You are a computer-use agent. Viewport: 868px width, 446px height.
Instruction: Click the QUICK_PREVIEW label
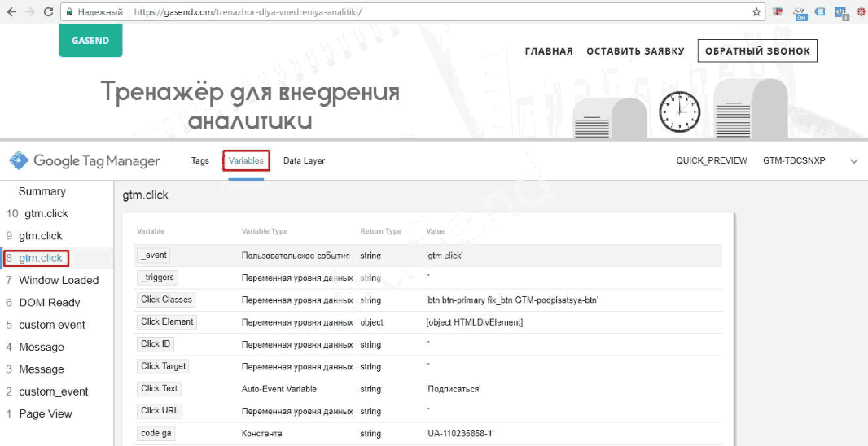coord(712,161)
